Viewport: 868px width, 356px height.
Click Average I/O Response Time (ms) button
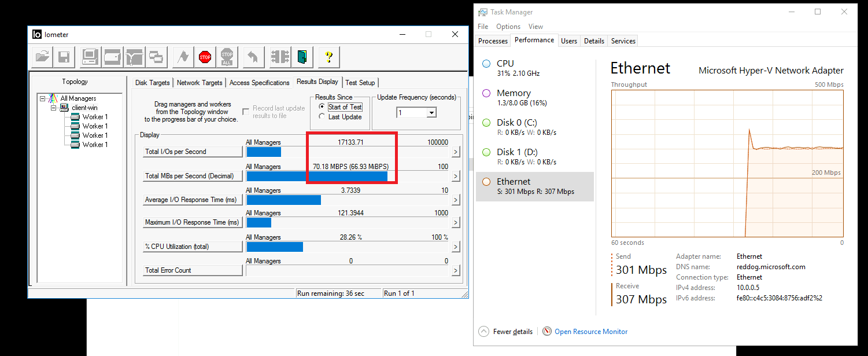193,200
